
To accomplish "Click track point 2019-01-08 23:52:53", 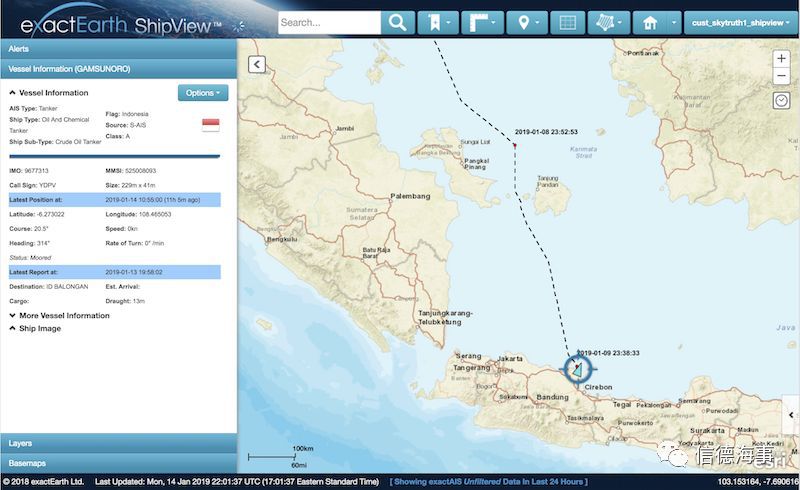I will (x=515, y=146).
